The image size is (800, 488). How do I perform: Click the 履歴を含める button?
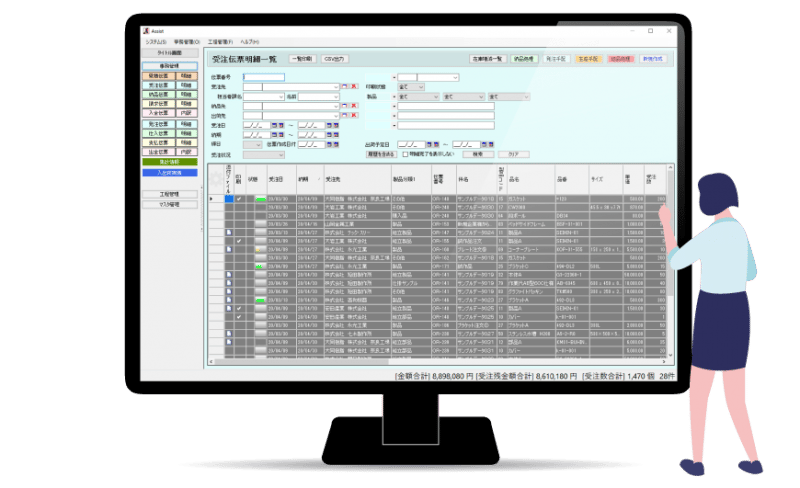(381, 154)
